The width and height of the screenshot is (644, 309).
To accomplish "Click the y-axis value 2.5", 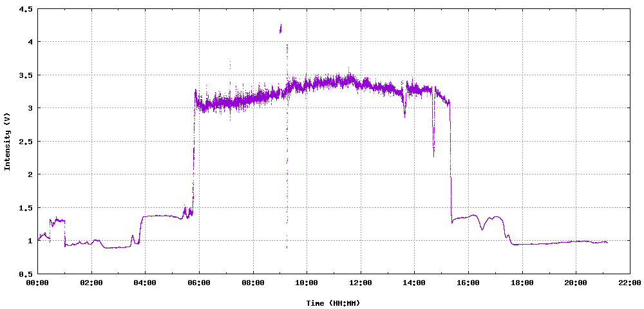I will [26, 141].
